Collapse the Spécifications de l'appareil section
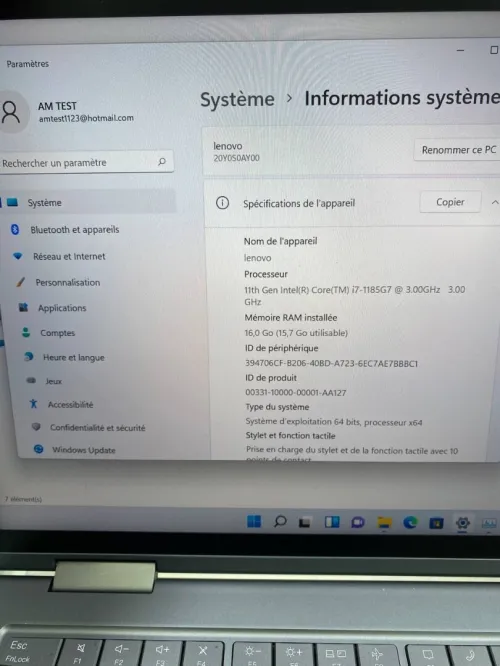The width and height of the screenshot is (500, 666). (494, 203)
